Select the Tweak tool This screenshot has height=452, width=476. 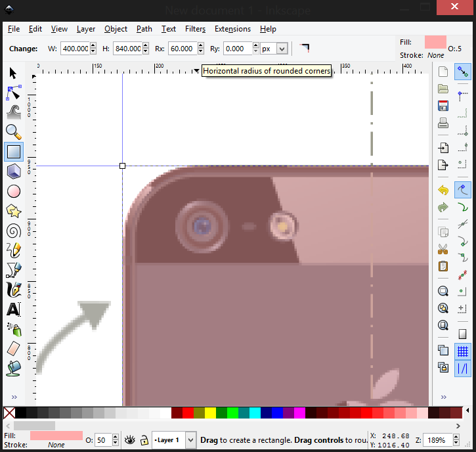[14, 112]
